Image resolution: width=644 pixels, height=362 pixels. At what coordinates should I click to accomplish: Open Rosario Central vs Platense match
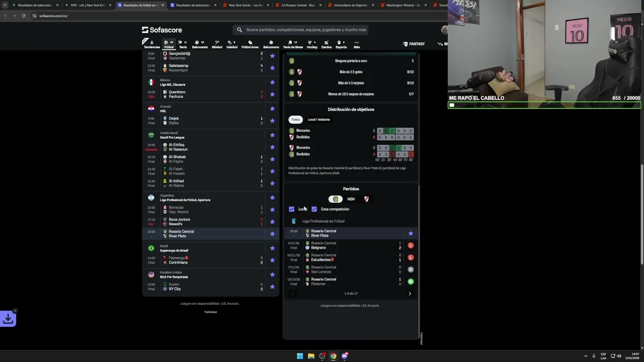[351, 282]
